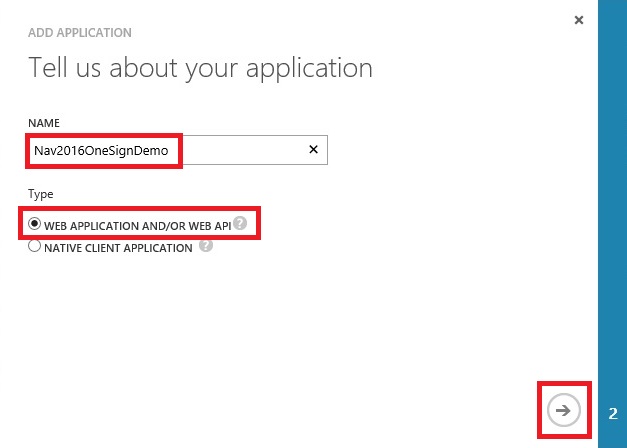Select Native Client Application radio button
The image size is (627, 448).
(35, 247)
